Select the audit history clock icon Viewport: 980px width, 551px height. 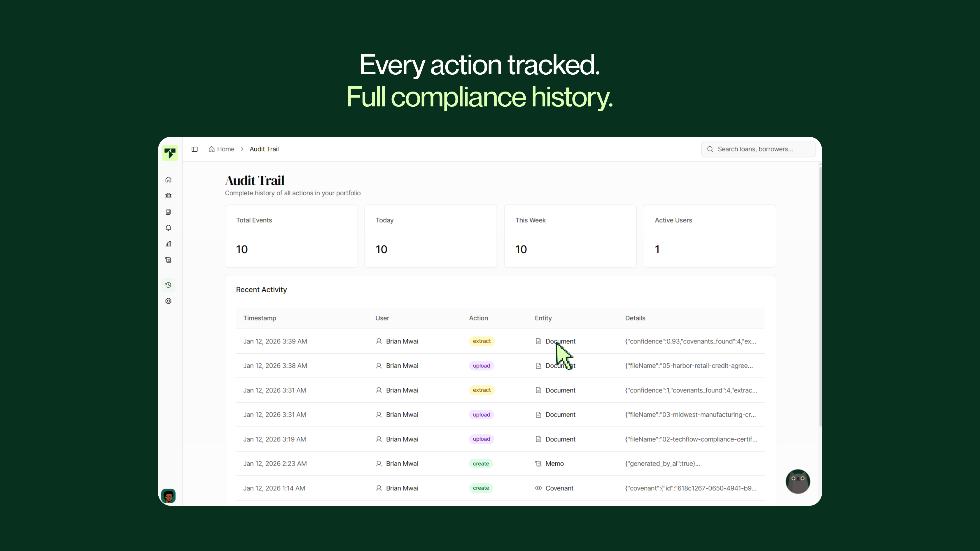pos(169,285)
